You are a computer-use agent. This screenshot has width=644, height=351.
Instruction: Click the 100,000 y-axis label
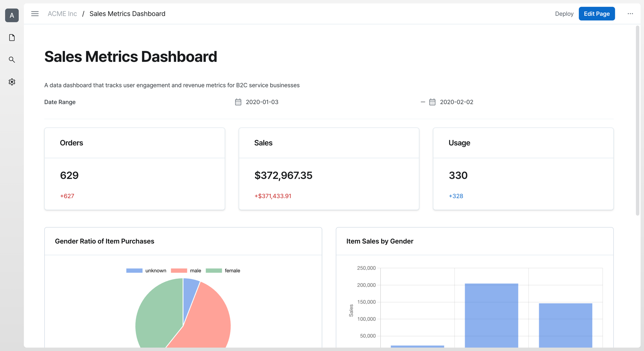[366, 319]
